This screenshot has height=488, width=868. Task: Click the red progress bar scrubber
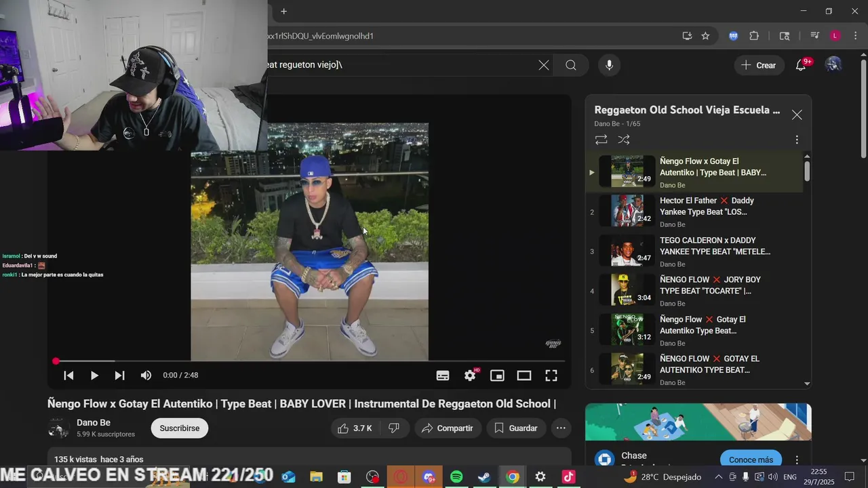point(56,361)
